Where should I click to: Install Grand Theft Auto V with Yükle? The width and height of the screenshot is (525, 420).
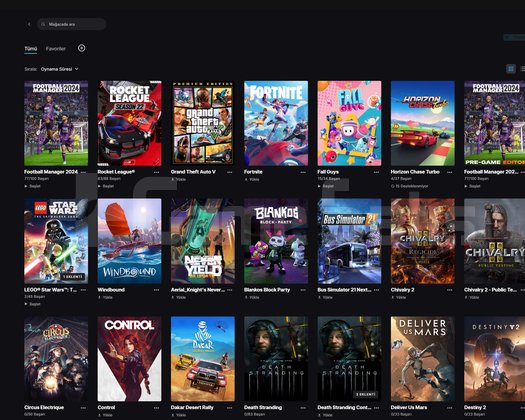coord(178,179)
